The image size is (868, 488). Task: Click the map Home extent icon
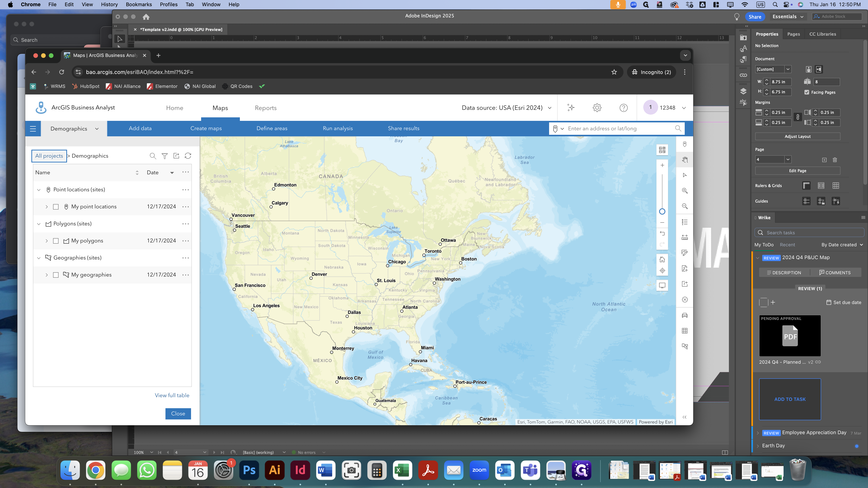662,259
